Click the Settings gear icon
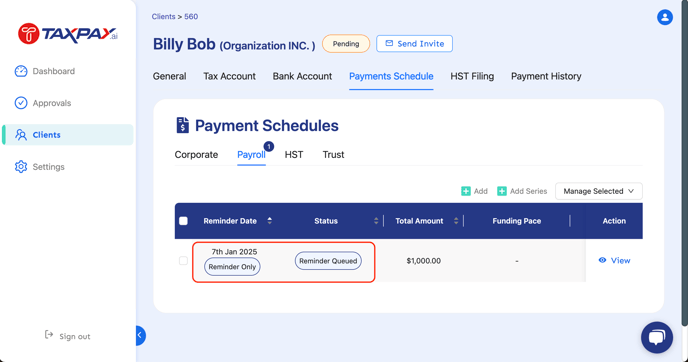This screenshot has height=362, width=688. click(x=21, y=167)
